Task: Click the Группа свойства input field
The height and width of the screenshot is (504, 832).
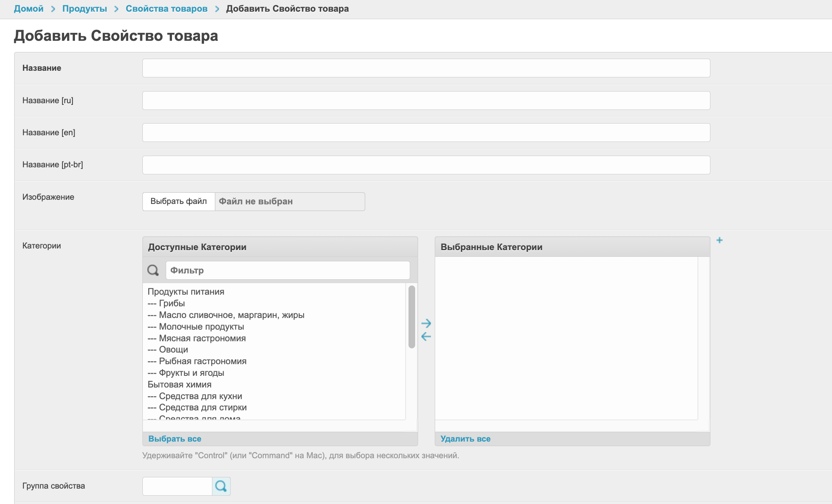Action: 177,486
